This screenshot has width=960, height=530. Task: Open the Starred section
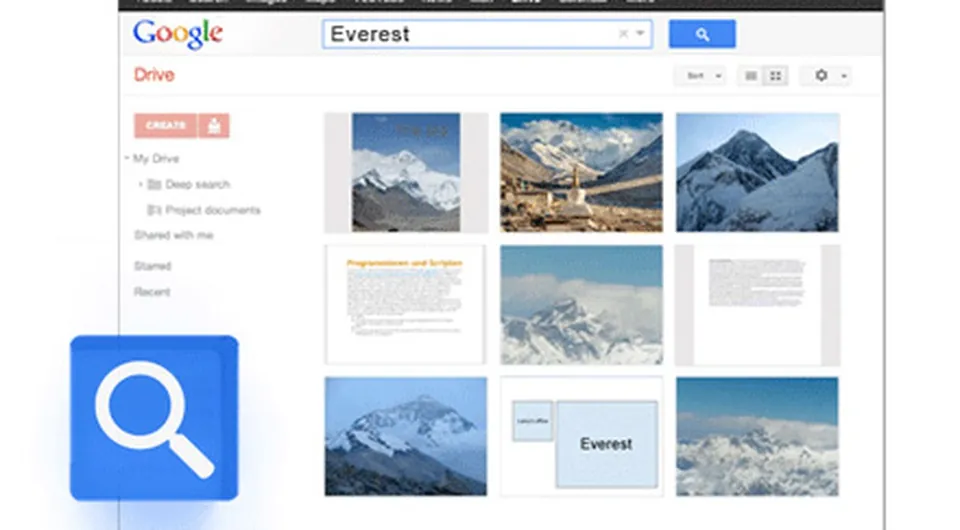pos(152,266)
